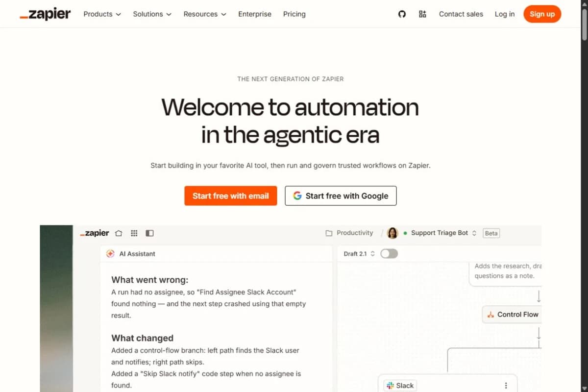
Task: Click the "THE NEXT GENERATION OF ZAPIER" text
Action: pyautogui.click(x=291, y=79)
